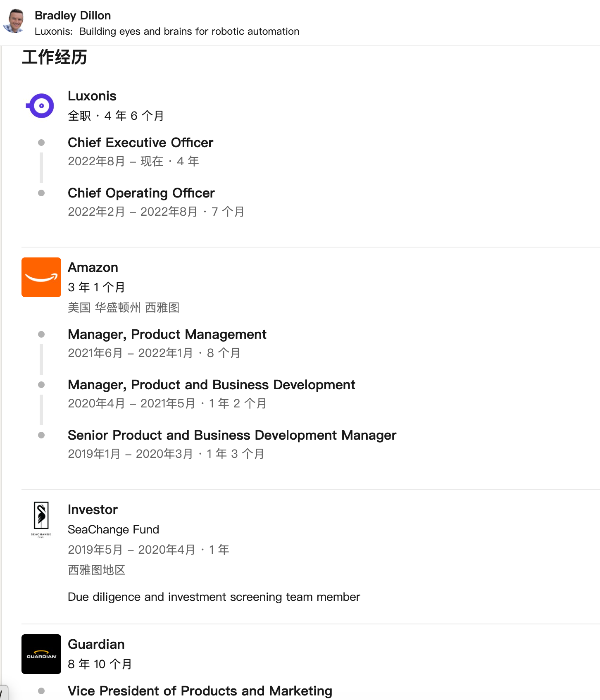Click the SeaChange Fund company text
The image size is (600, 700).
click(x=113, y=529)
